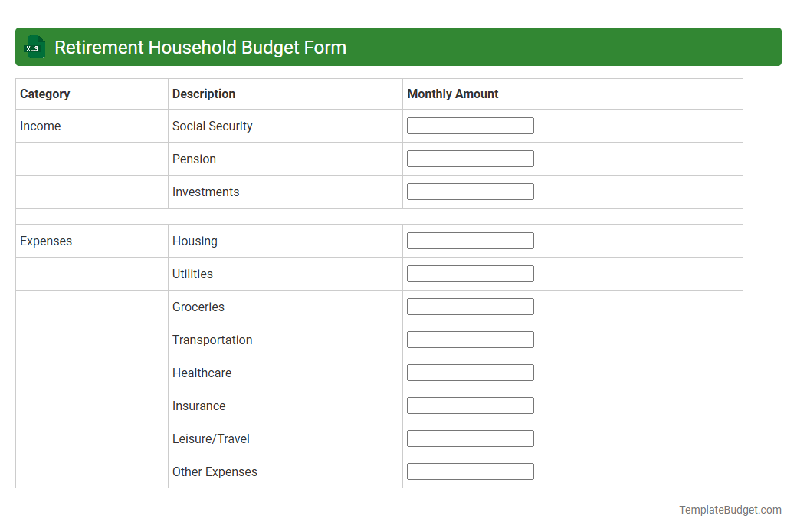Click the Monthly Amount column header
Screen dimensions: 797x532
click(452, 94)
